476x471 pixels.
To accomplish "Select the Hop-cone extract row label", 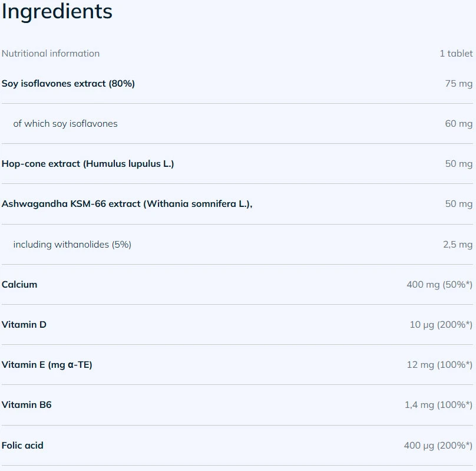I will tap(88, 164).
